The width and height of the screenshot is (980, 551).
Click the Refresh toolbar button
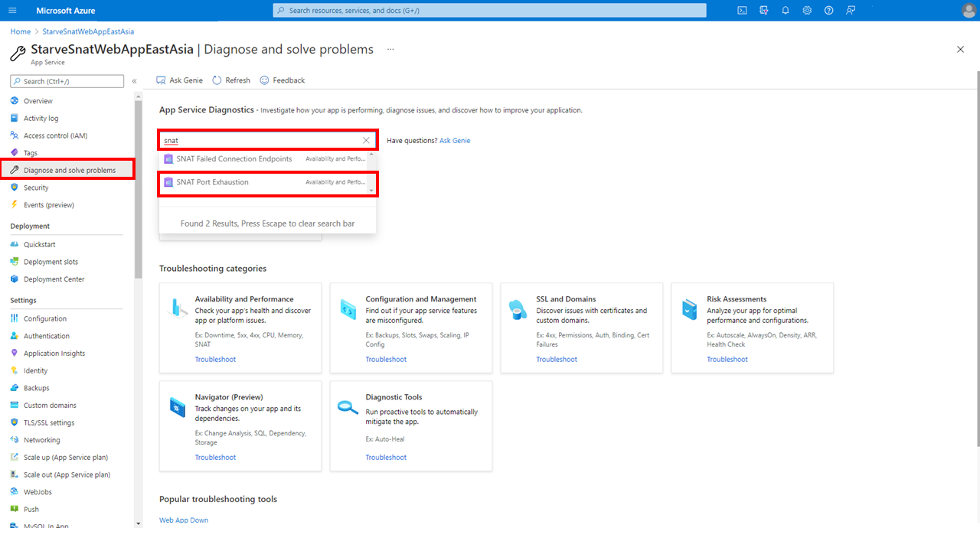(231, 80)
